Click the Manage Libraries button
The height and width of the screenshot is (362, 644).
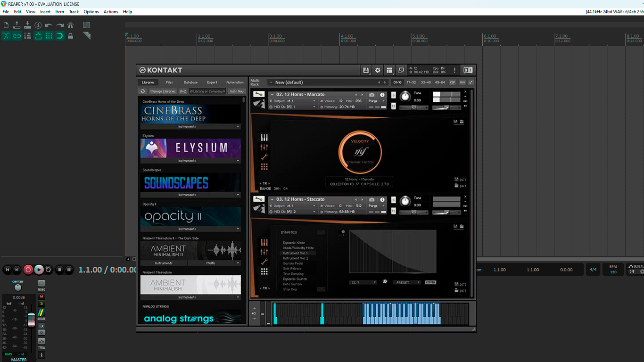tap(163, 91)
